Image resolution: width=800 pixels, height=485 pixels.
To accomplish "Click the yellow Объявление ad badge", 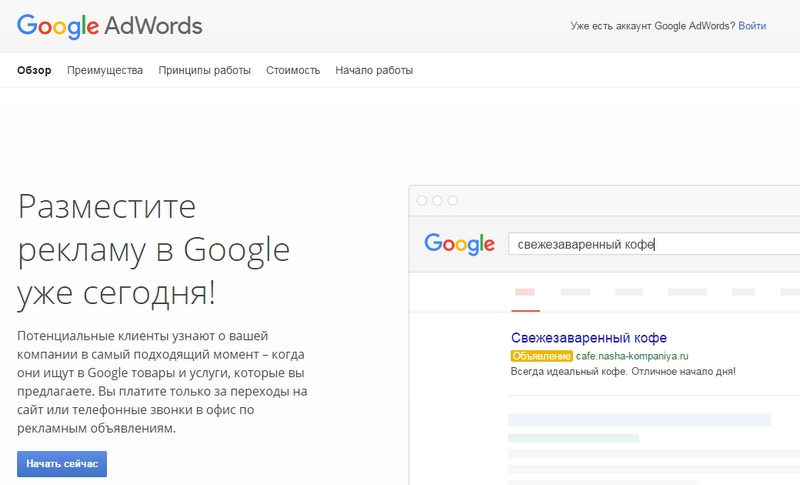I will [x=541, y=356].
